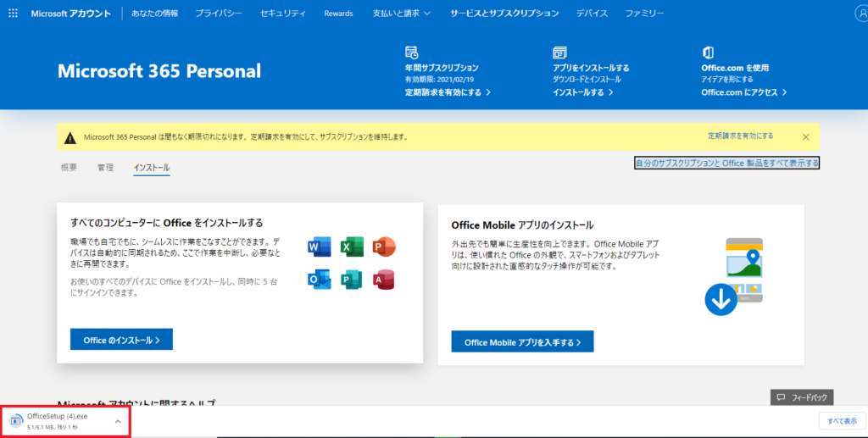Open Rewards in the top navigation
The width and height of the screenshot is (868, 438).
click(x=338, y=14)
